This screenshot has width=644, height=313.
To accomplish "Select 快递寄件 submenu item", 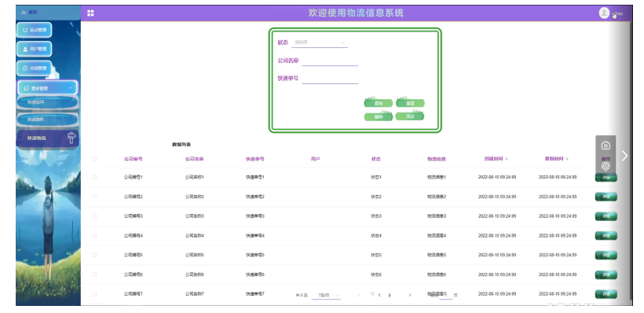I will [x=47, y=120].
